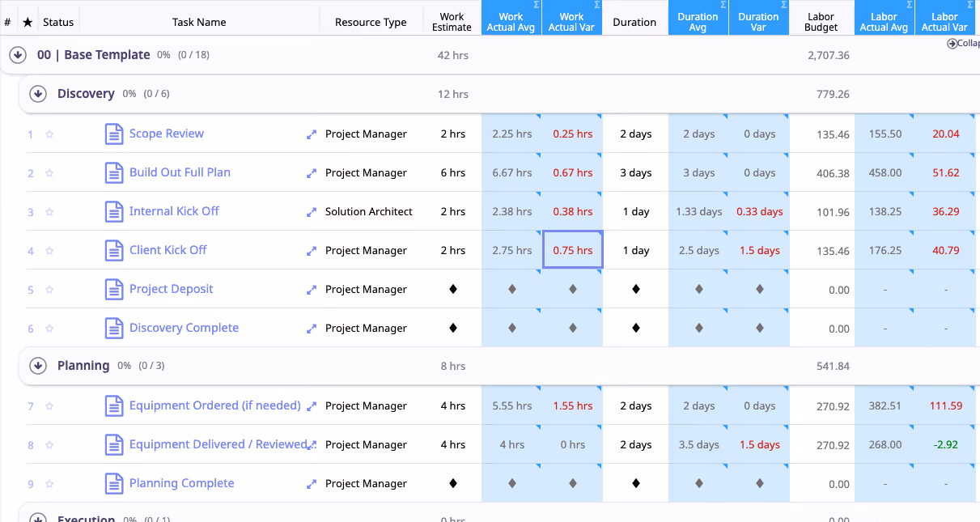Click the 2,707.36 labor budget total
The height and width of the screenshot is (522, 980).
tap(829, 56)
